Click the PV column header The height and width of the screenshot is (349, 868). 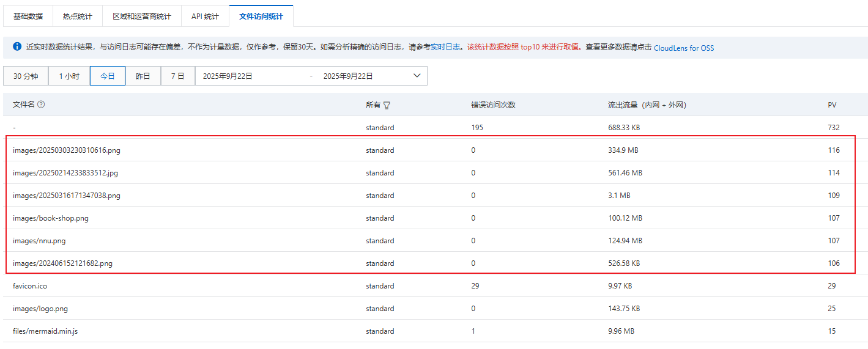pos(832,105)
